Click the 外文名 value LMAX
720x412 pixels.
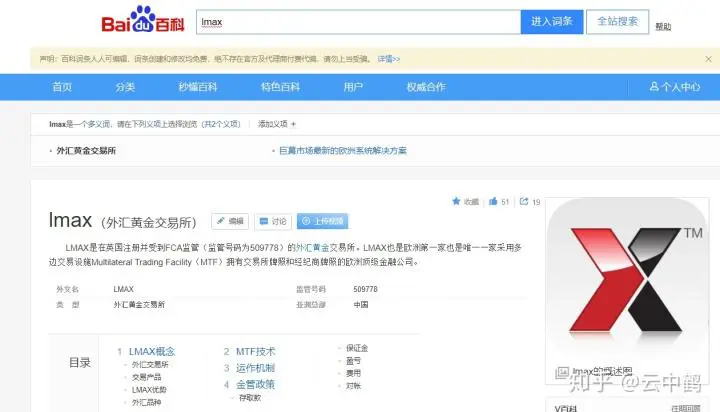click(x=124, y=289)
